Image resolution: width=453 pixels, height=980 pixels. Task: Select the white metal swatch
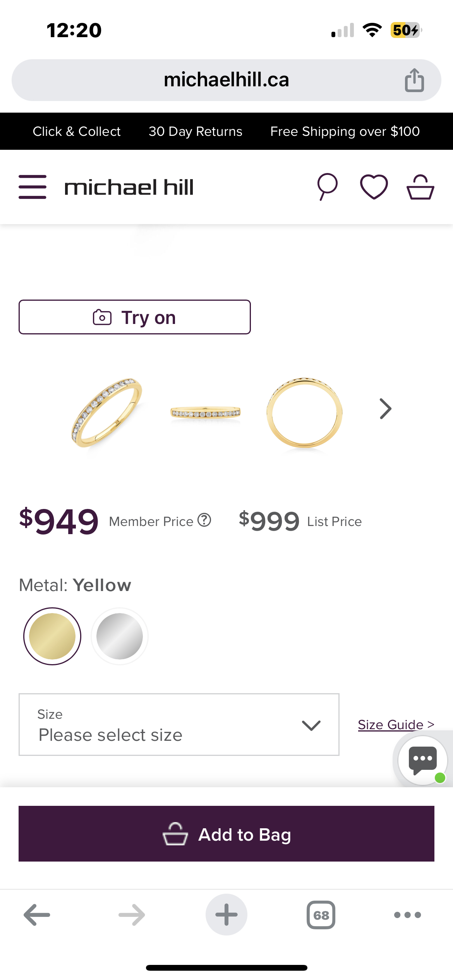tap(120, 636)
